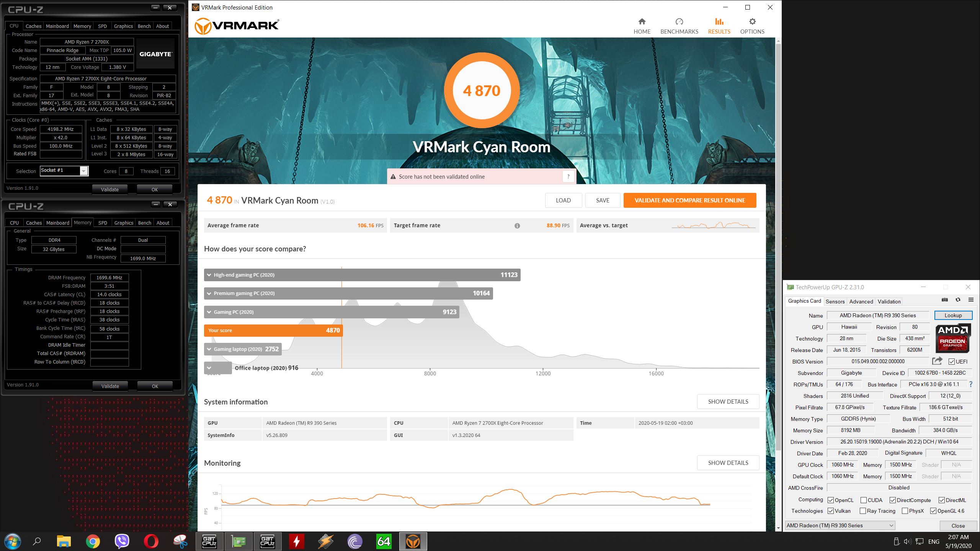Open the red lightning bolt taskbar app
Viewport: 980px width, 551px height.
(296, 541)
